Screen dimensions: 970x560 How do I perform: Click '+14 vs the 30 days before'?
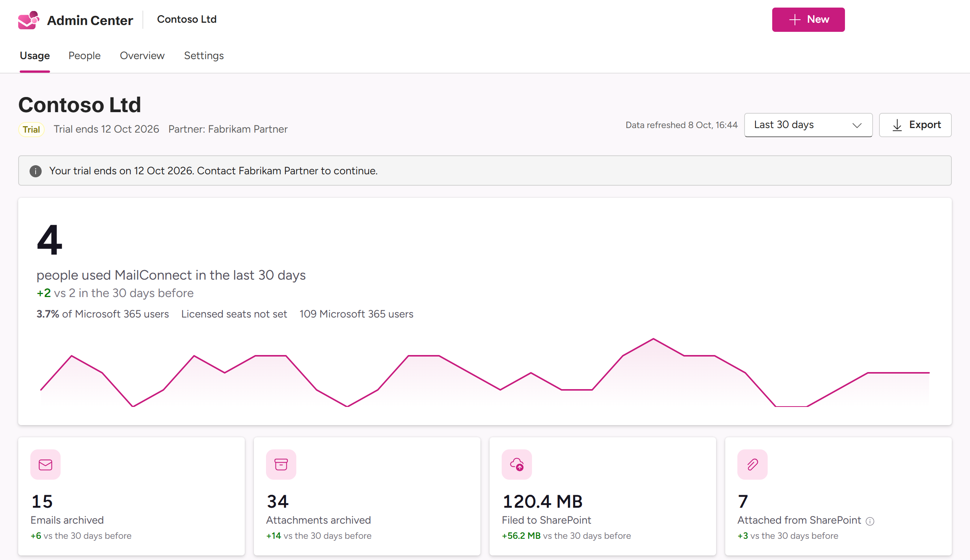click(319, 536)
